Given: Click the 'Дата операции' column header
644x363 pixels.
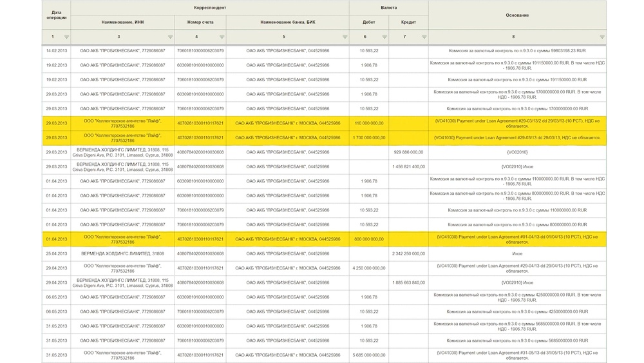Looking at the screenshot, I should click(x=57, y=15).
